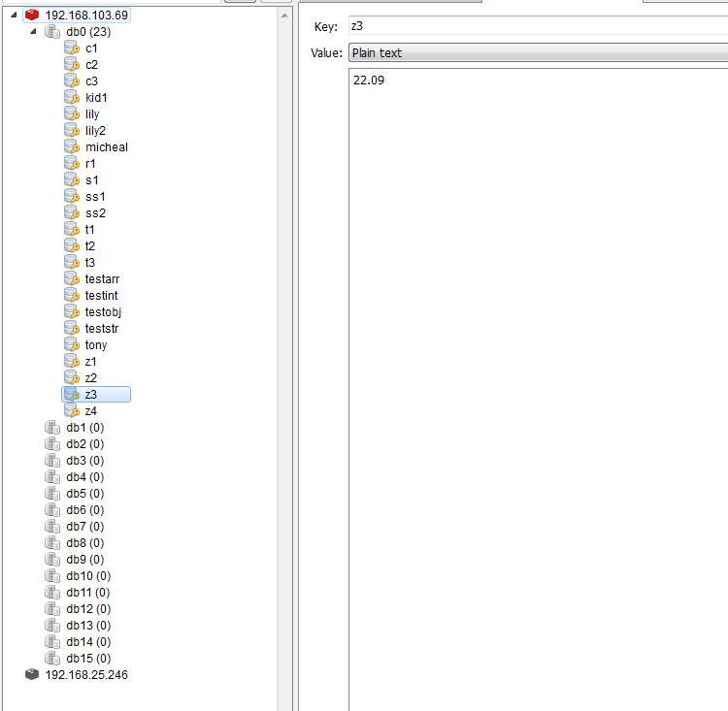Click the key icon beside c2
Screen dimensions: 728x711
72,65
